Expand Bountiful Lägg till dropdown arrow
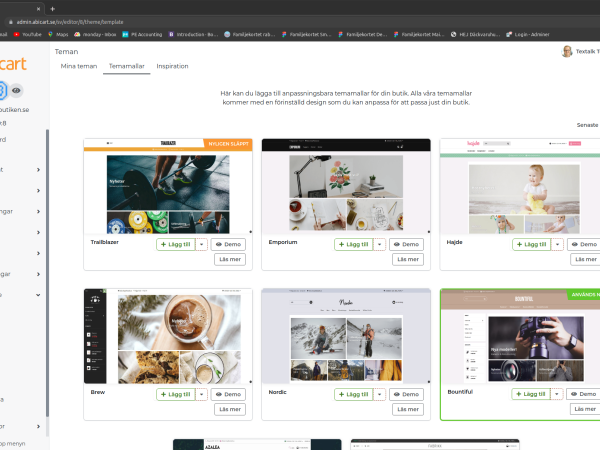The width and height of the screenshot is (600, 450). pos(557,394)
